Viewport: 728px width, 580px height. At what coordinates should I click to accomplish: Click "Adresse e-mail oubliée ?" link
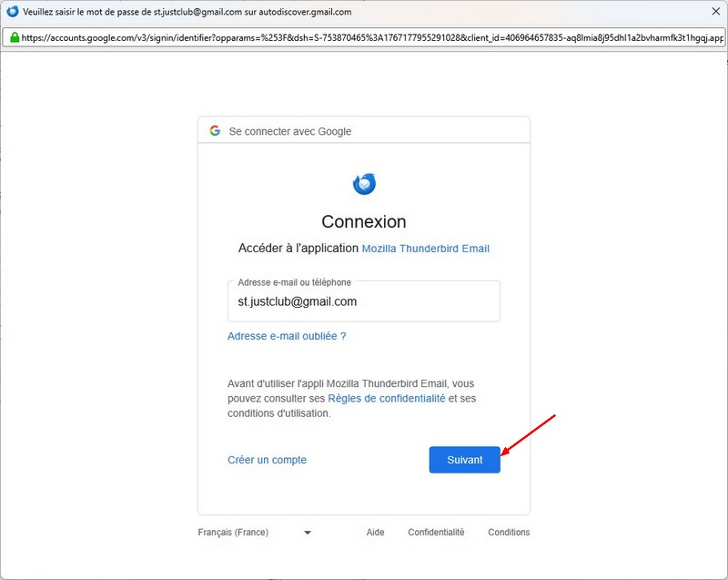coord(287,336)
